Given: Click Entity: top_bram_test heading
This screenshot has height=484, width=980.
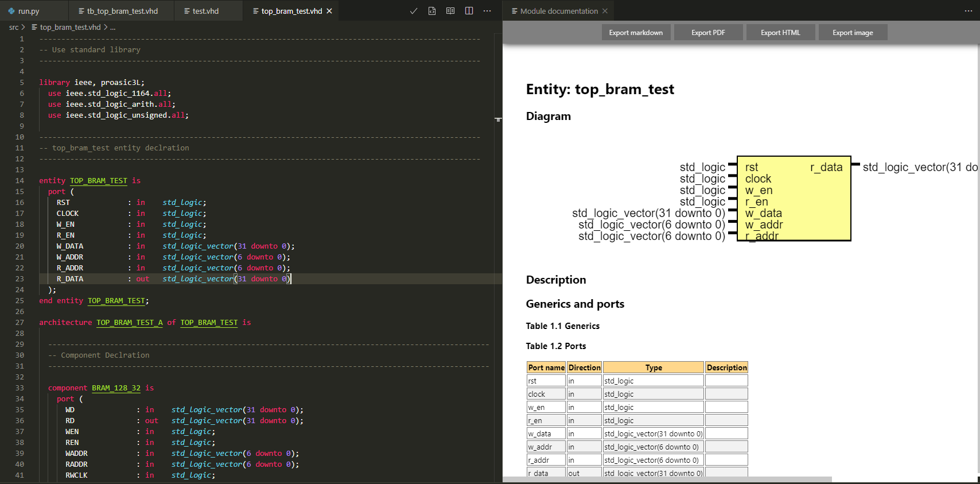Looking at the screenshot, I should pyautogui.click(x=600, y=90).
